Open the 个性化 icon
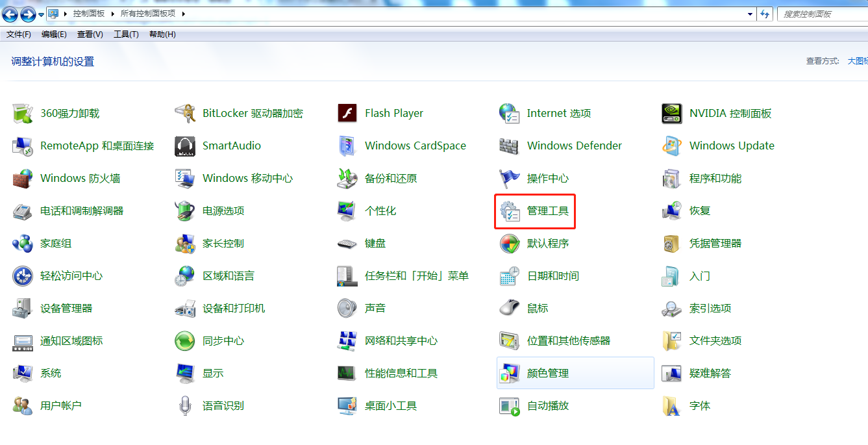Viewport: 868px width, 445px height. (347, 210)
